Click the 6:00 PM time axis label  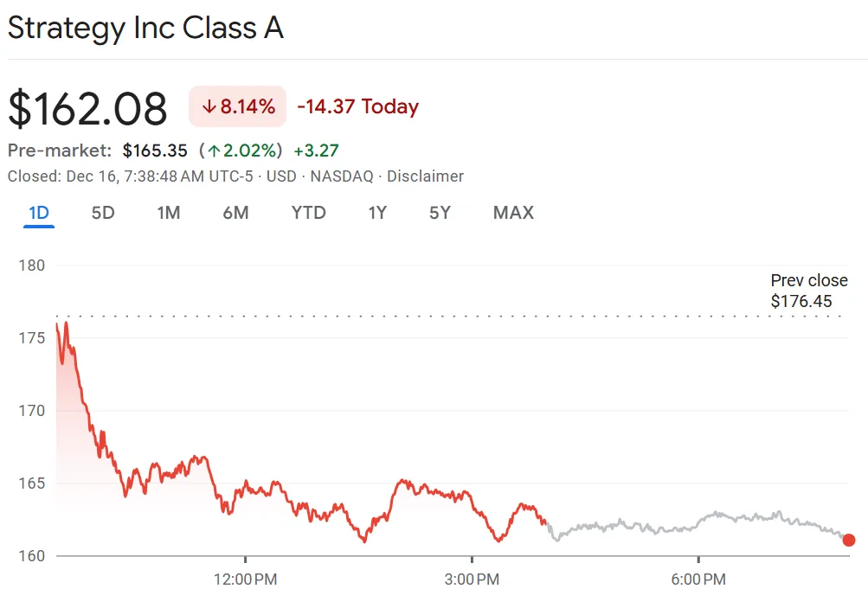coord(698,579)
